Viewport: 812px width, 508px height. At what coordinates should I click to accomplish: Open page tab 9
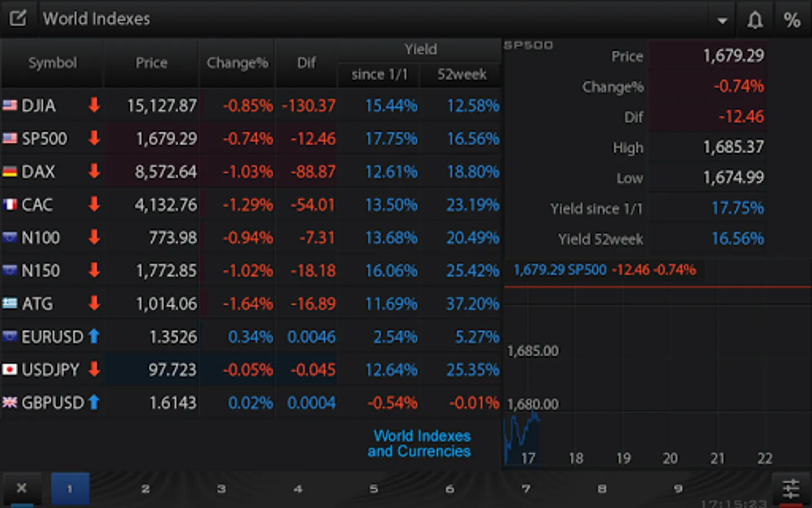[678, 489]
